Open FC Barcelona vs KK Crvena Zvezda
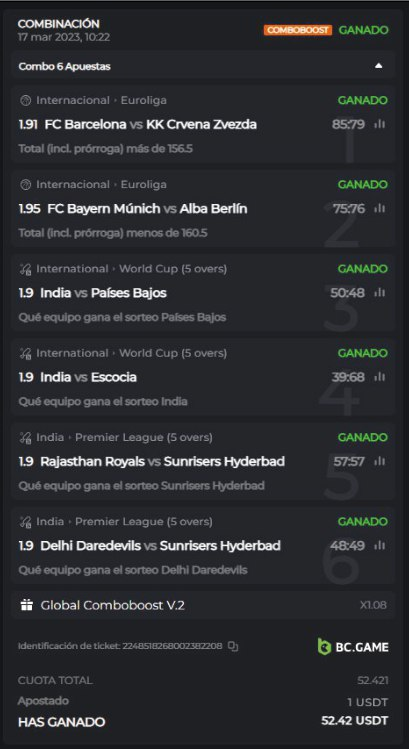 [151, 125]
